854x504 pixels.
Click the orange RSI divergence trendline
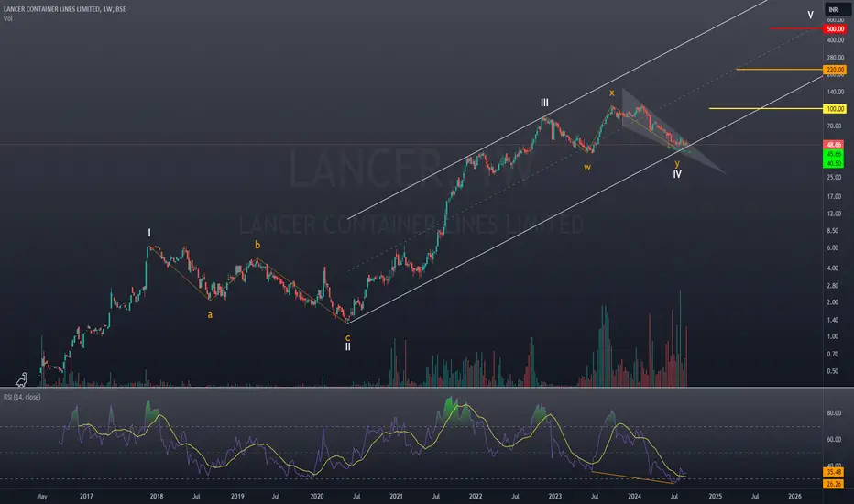(x=633, y=477)
